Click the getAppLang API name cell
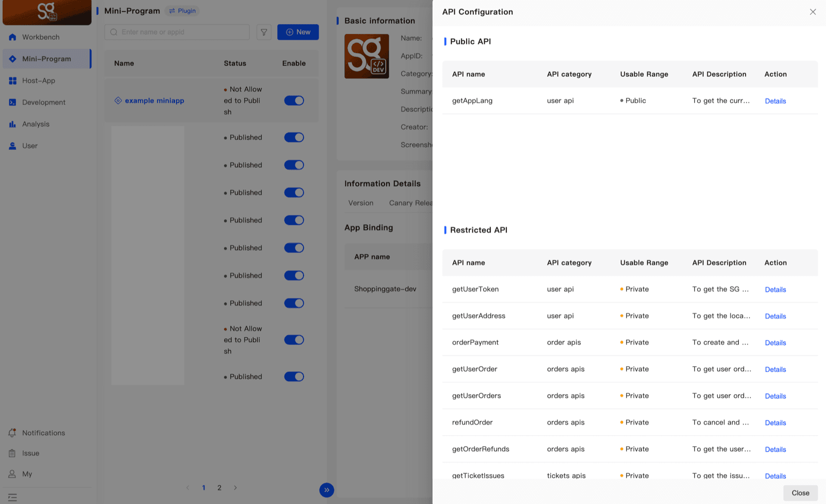The height and width of the screenshot is (504, 826). tap(472, 101)
